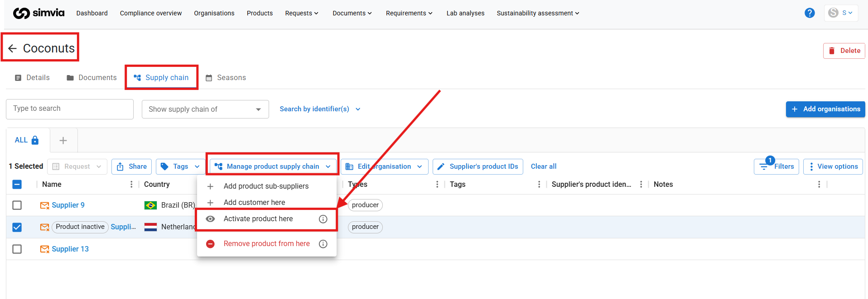The image size is (868, 299).
Task: Click the Product inactive badge
Action: click(x=80, y=227)
